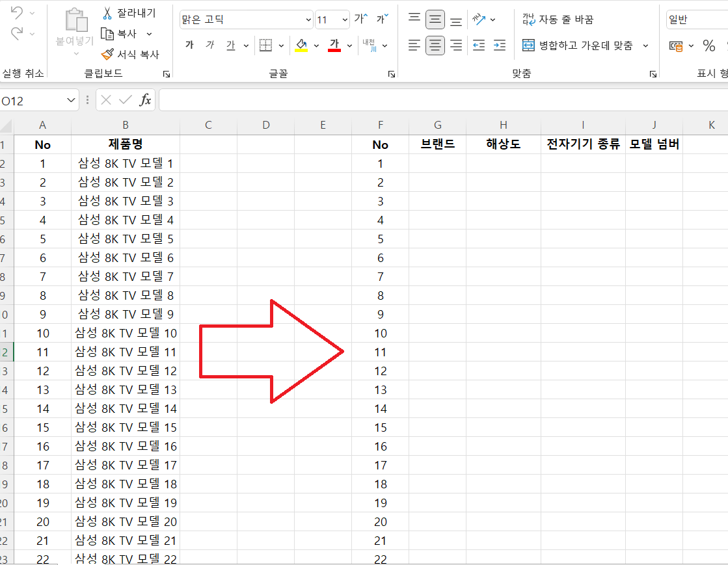Toggle bold 가 formatting
The height and width of the screenshot is (565, 728).
pos(189,45)
